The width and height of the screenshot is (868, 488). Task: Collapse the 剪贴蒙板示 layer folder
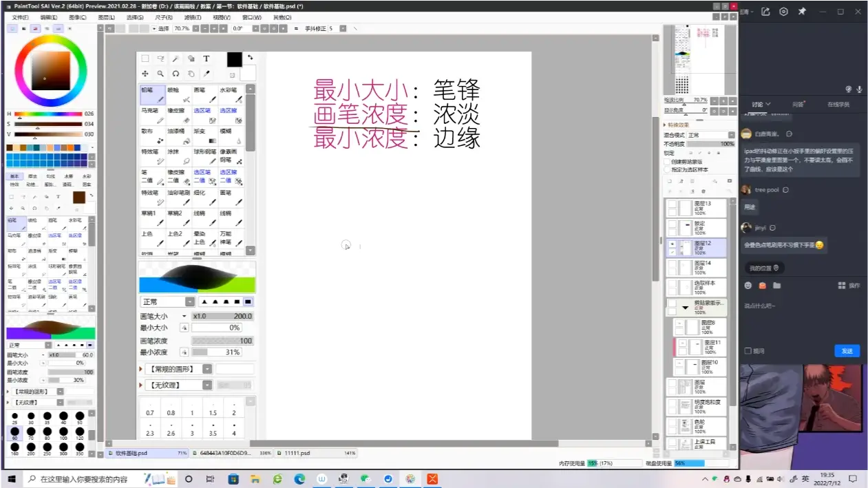685,308
